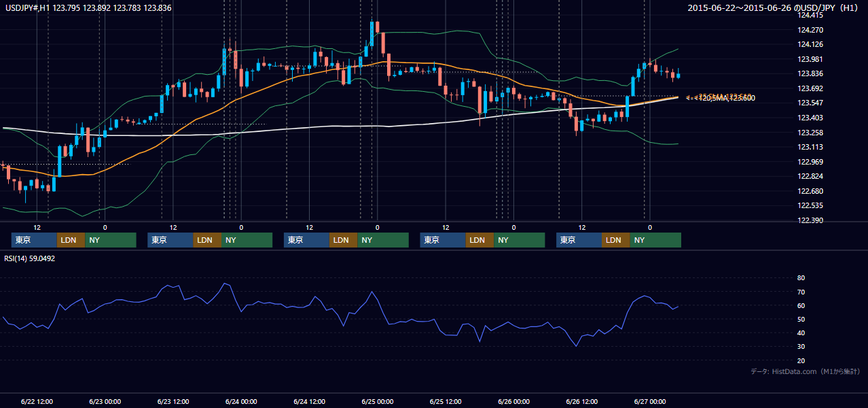Screen dimensions: 868x408
Task: Select the RSI 80 level label
Action: point(801,278)
